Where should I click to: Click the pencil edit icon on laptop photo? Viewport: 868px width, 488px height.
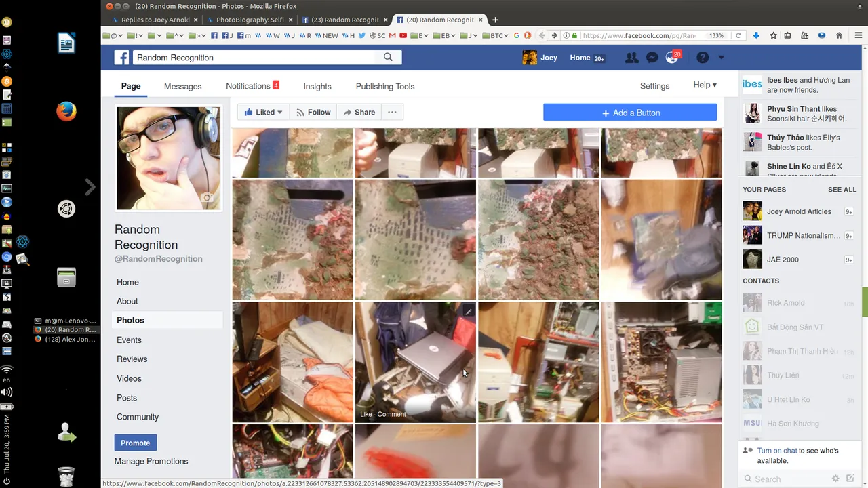468,311
